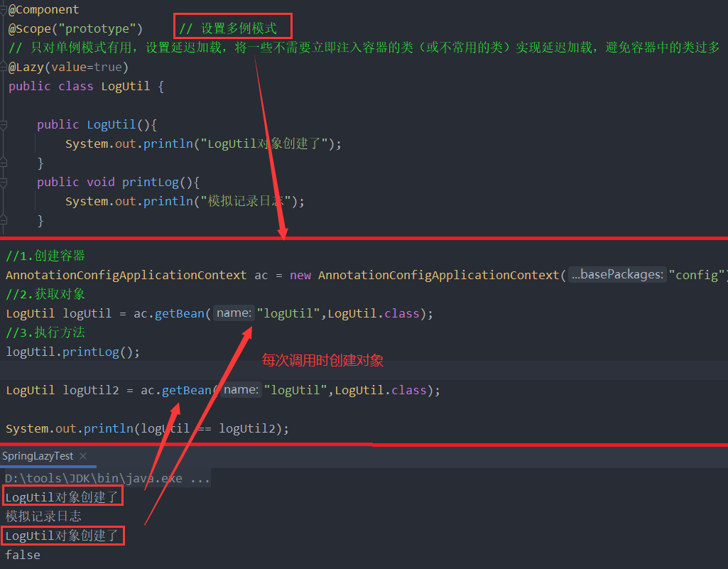Click the "config" basePackages string
Viewport: 728px width, 569px height.
click(697, 275)
